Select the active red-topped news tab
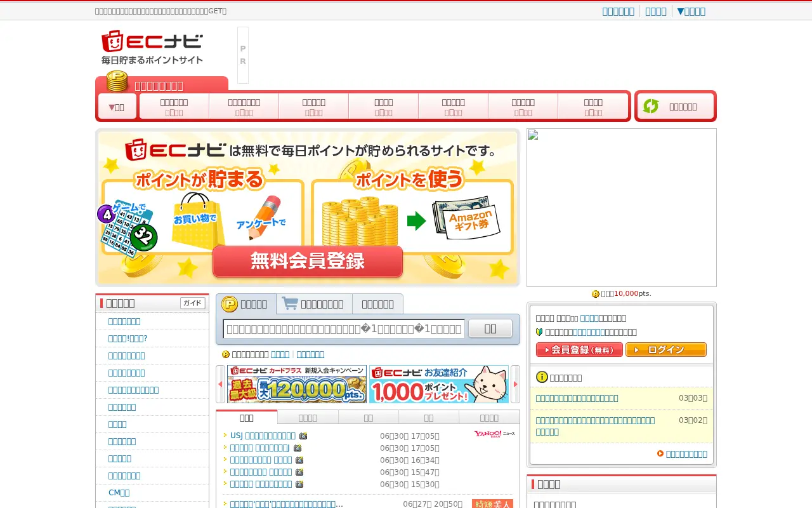This screenshot has height=508, width=812. (247, 417)
